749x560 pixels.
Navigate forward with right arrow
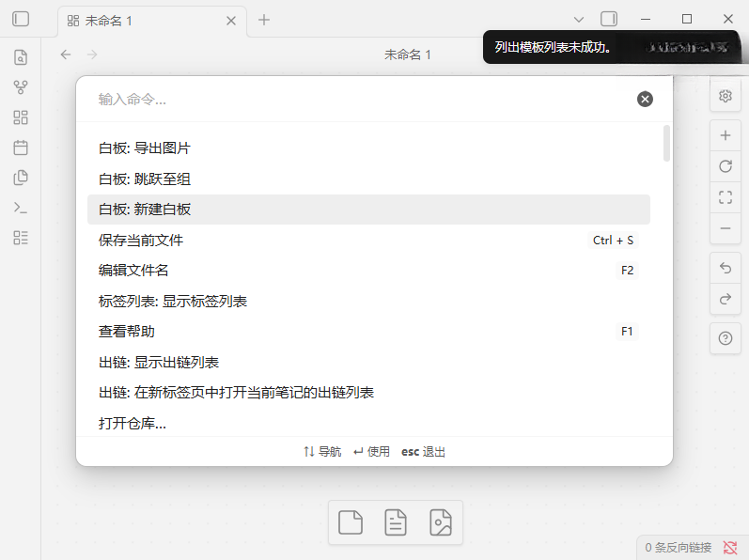92,54
